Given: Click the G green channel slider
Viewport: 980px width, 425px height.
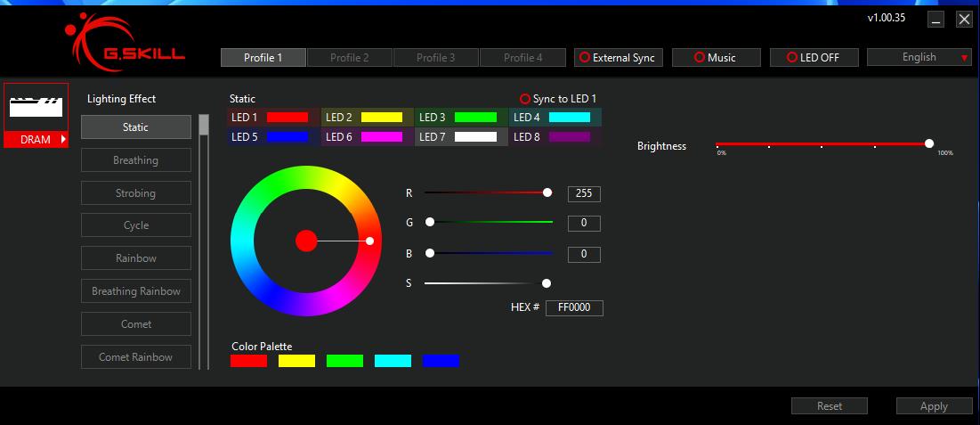Looking at the screenshot, I should coord(488,222).
